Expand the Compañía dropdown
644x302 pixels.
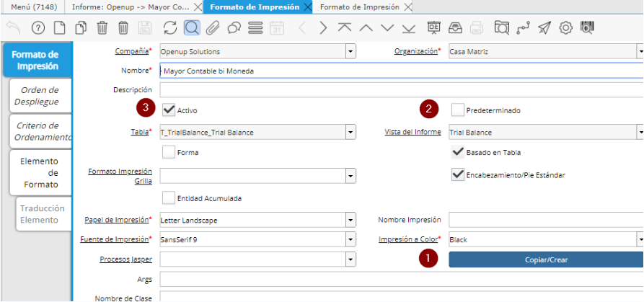tap(350, 52)
